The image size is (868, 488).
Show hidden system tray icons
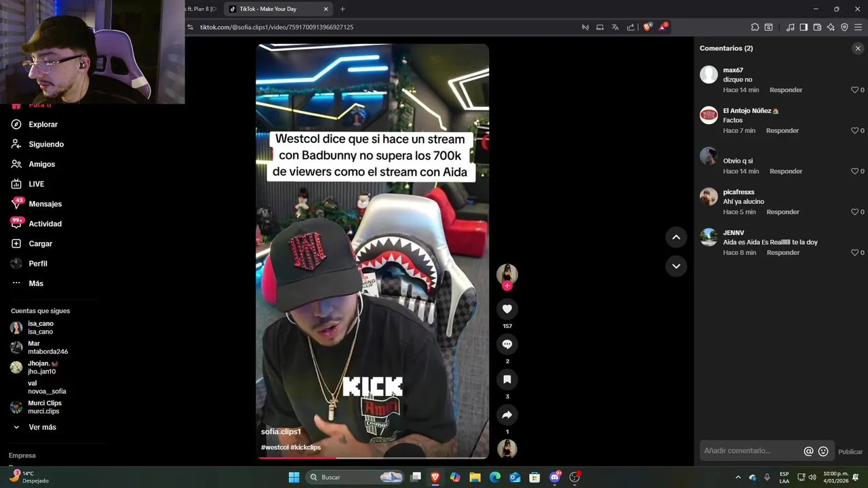click(x=738, y=477)
